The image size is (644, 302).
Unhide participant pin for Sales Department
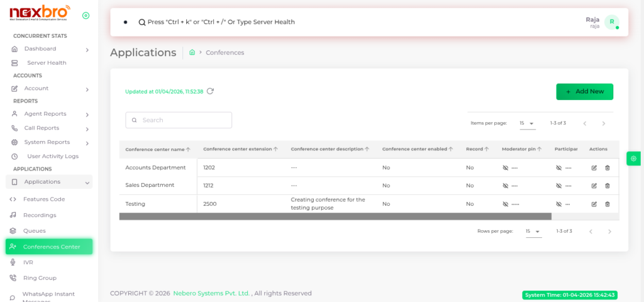point(559,186)
